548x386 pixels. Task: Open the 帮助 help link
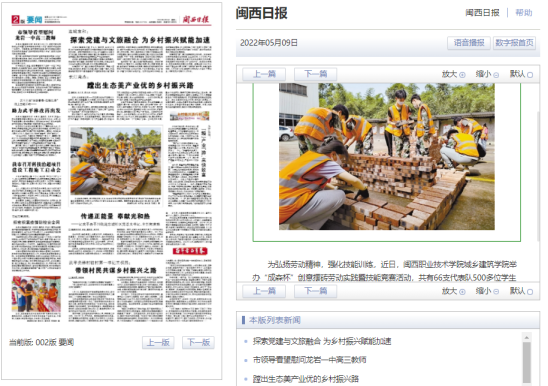coord(524,13)
